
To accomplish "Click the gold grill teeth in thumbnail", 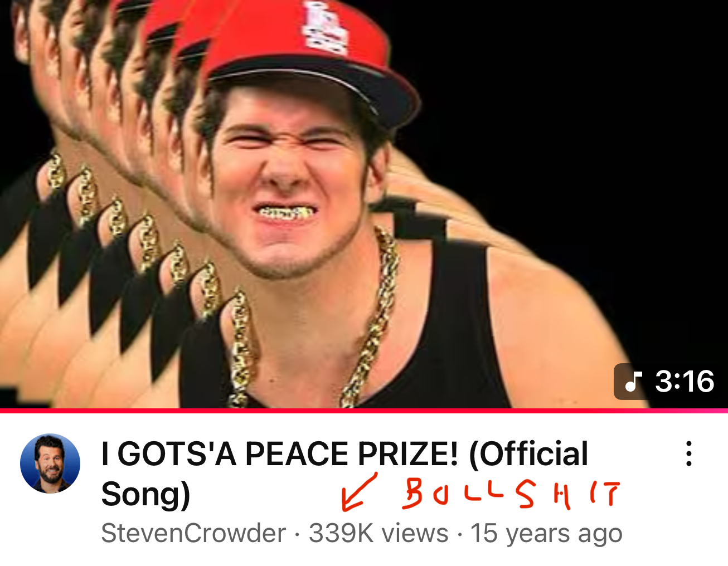I will [284, 213].
